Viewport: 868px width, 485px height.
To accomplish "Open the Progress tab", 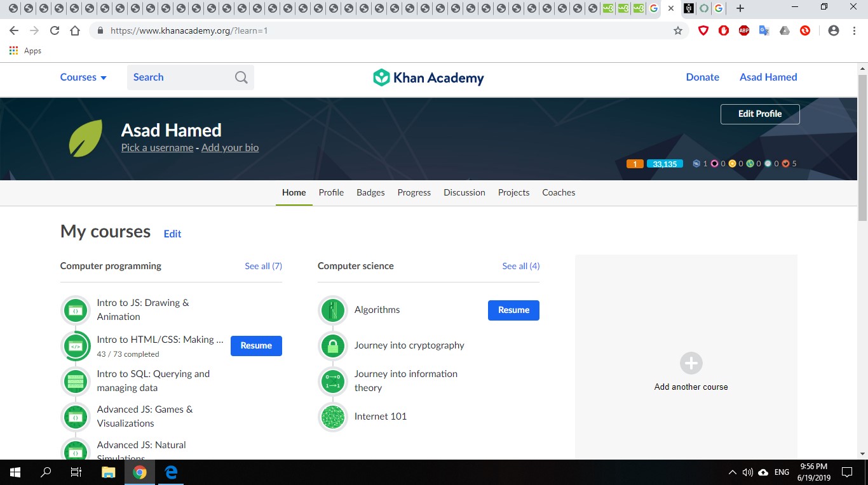I will point(414,192).
